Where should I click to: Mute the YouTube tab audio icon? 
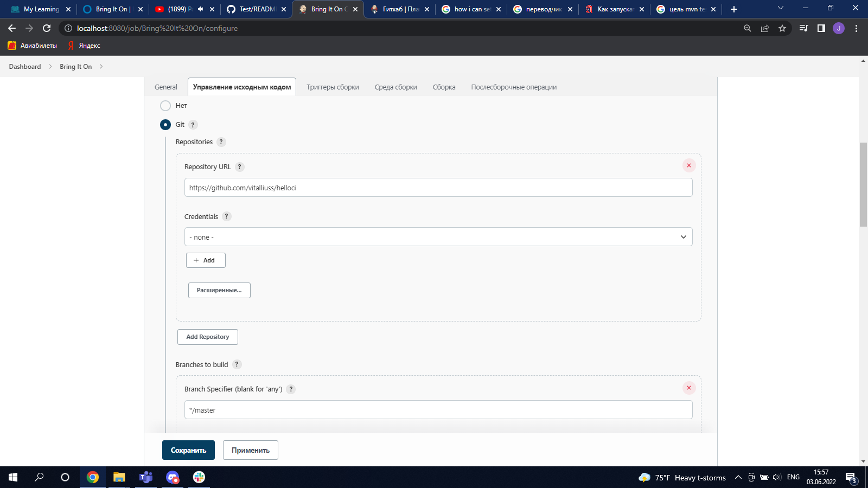click(x=200, y=9)
